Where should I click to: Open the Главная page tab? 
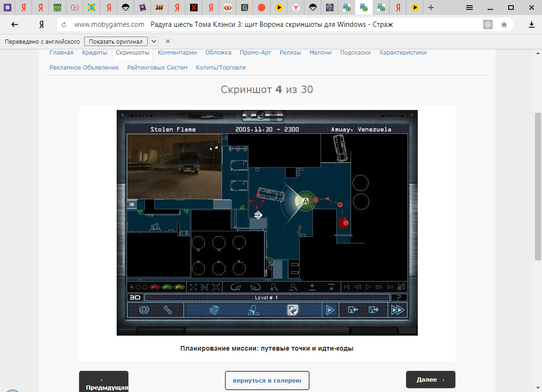(x=62, y=53)
